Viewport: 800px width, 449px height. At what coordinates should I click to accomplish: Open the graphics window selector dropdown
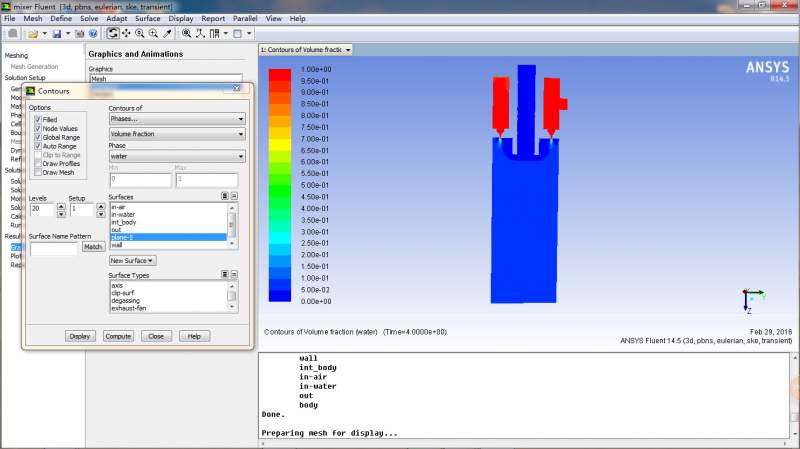306,50
